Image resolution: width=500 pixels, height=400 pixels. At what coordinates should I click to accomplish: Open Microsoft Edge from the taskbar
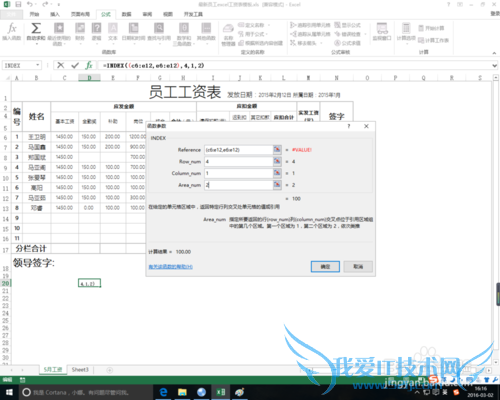[x=163, y=392]
